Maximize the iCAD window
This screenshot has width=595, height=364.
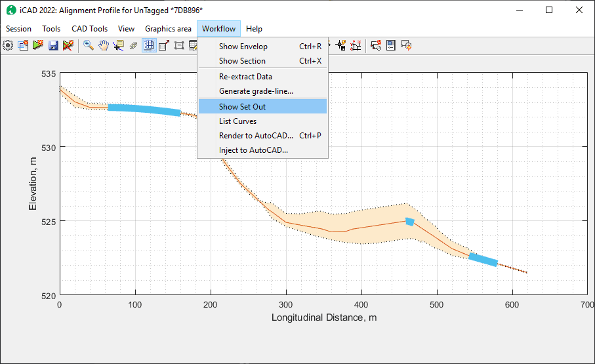click(x=548, y=10)
